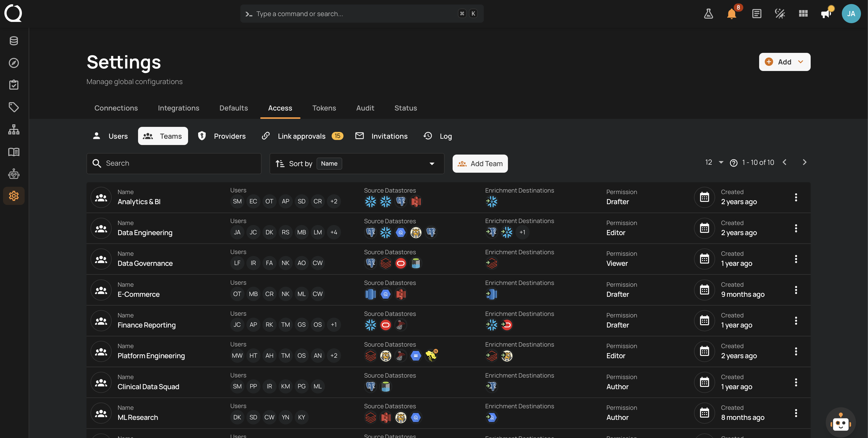Open the Providers section
Image resolution: width=868 pixels, height=438 pixels.
222,136
